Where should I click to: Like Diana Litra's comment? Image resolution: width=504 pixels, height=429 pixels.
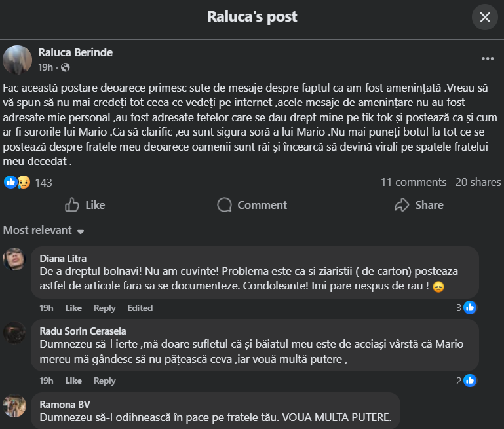coord(73,308)
